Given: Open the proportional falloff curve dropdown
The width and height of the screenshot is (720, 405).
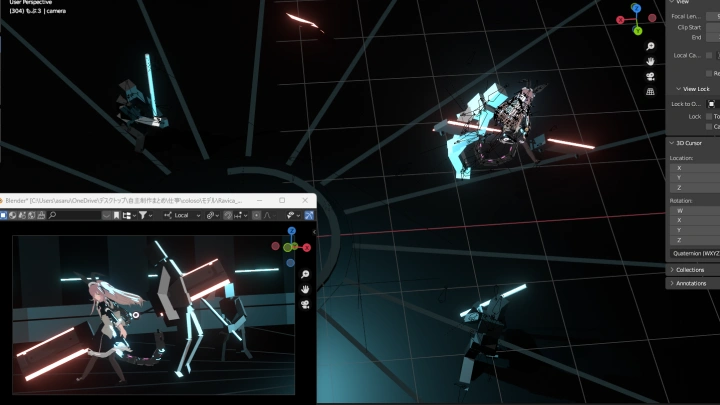Looking at the screenshot, I should (270, 215).
